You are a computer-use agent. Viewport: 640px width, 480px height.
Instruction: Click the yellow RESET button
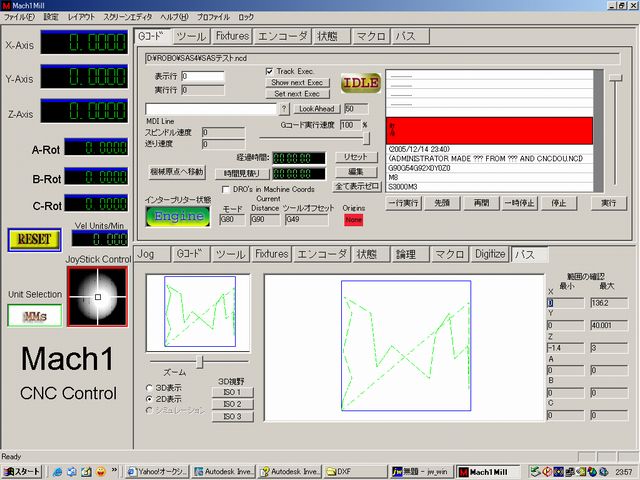tap(35, 240)
